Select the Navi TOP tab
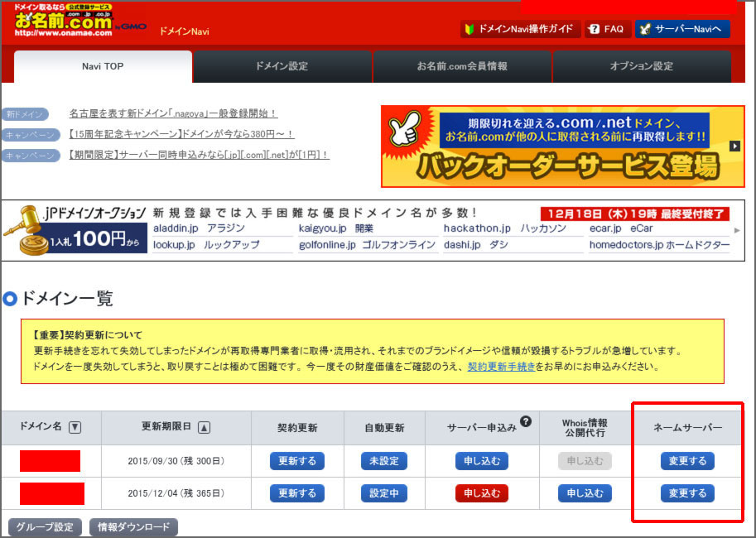The width and height of the screenshot is (756, 538). coord(103,66)
